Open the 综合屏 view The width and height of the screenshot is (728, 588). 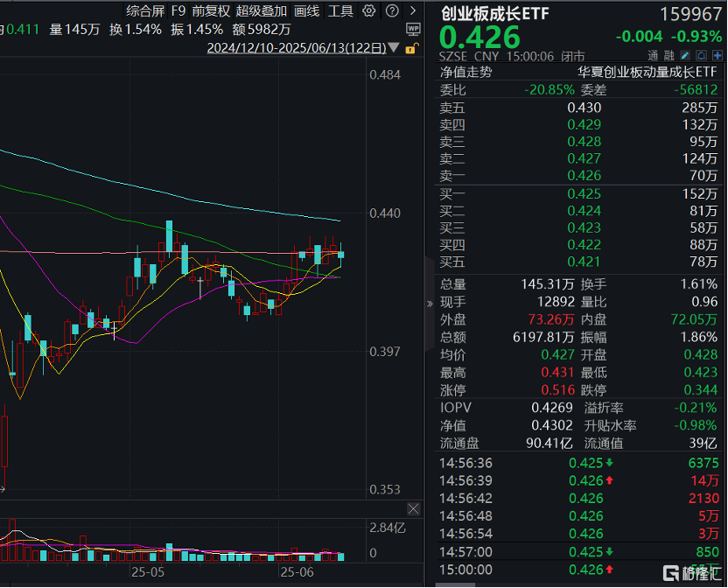[x=145, y=10]
